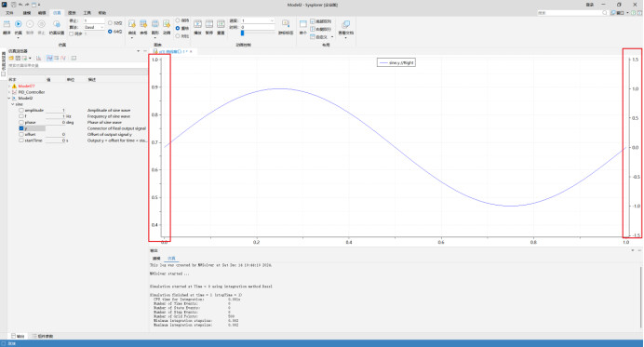Expand the PID_Controller tree node

point(9,92)
